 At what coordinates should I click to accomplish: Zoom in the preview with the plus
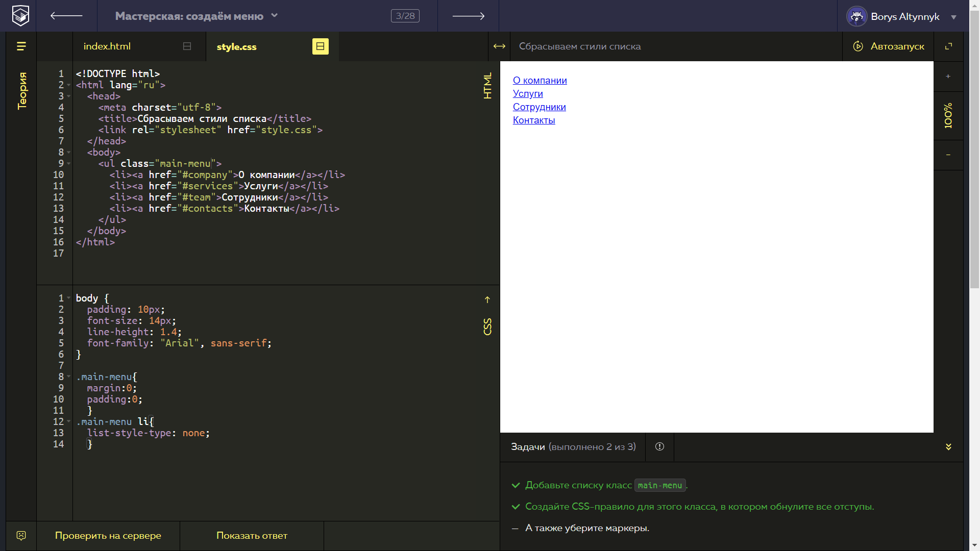click(948, 77)
